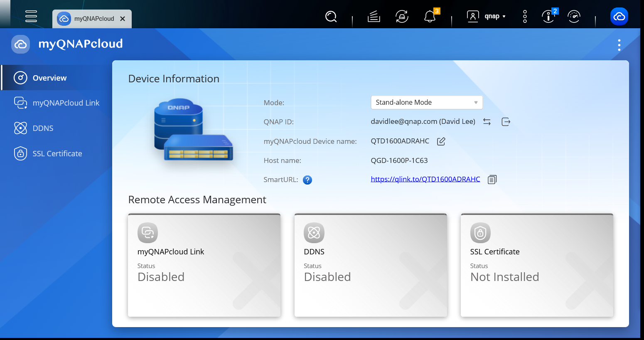The width and height of the screenshot is (644, 340).
Task: Close the myQNAPcloud tab
Action: click(x=123, y=19)
